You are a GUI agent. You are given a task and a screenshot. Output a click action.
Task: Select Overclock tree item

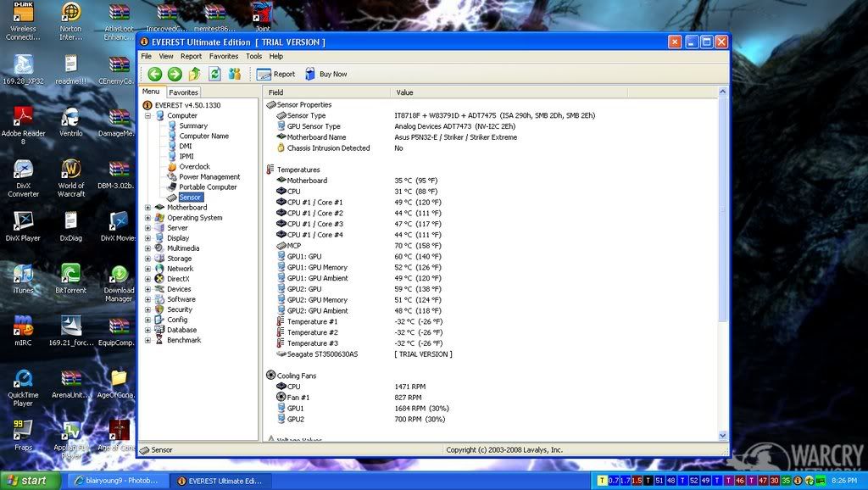point(194,167)
